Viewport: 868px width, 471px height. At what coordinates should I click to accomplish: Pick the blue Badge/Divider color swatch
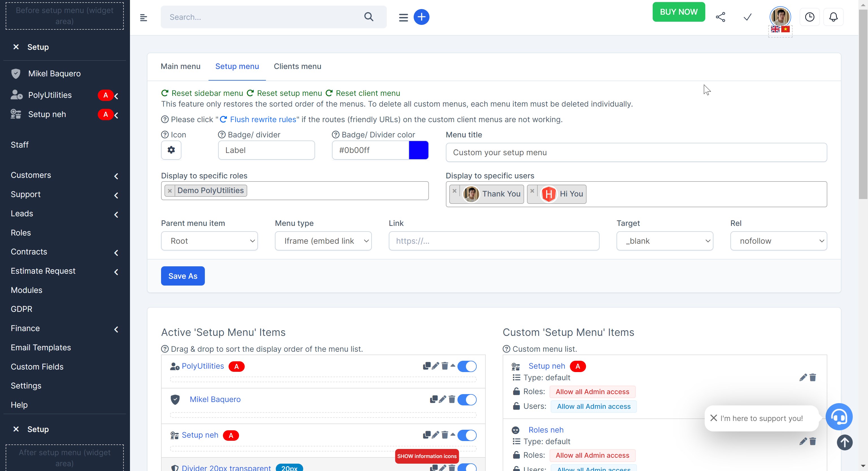[418, 150]
